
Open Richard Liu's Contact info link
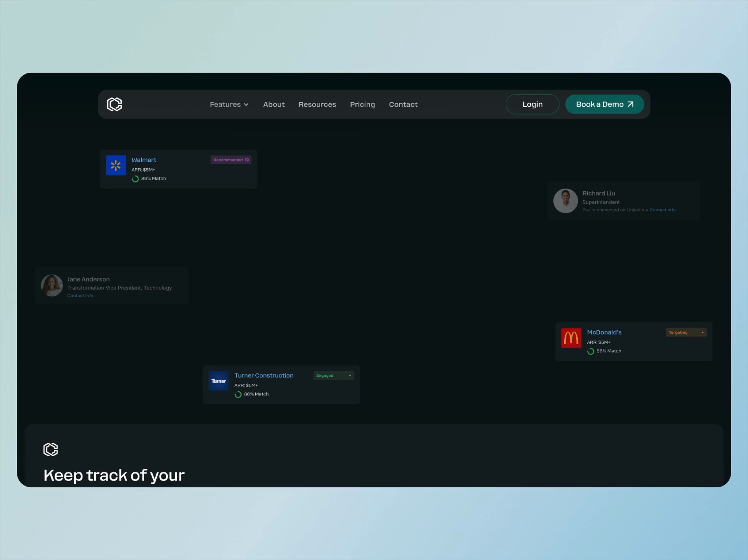(662, 210)
